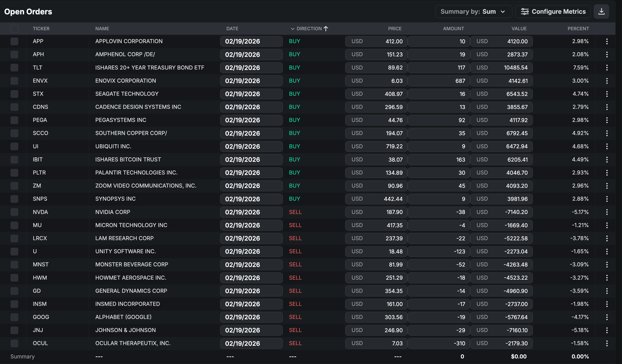Toggle the select-all header checkbox
Image resolution: width=622 pixels, height=364 pixels.
click(x=14, y=29)
